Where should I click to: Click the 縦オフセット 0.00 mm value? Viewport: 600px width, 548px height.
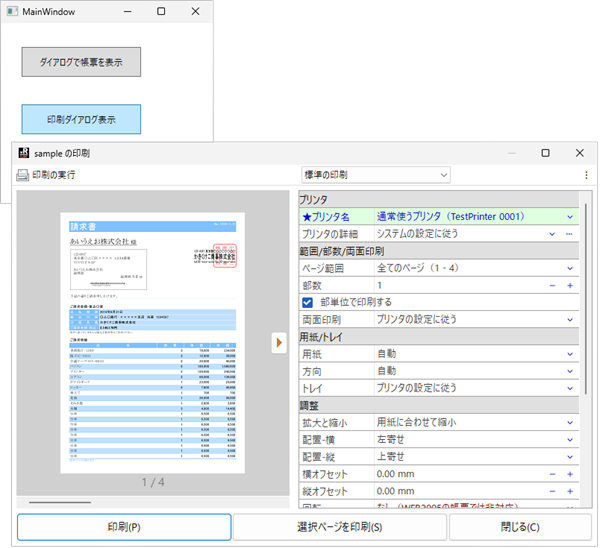tap(396, 491)
